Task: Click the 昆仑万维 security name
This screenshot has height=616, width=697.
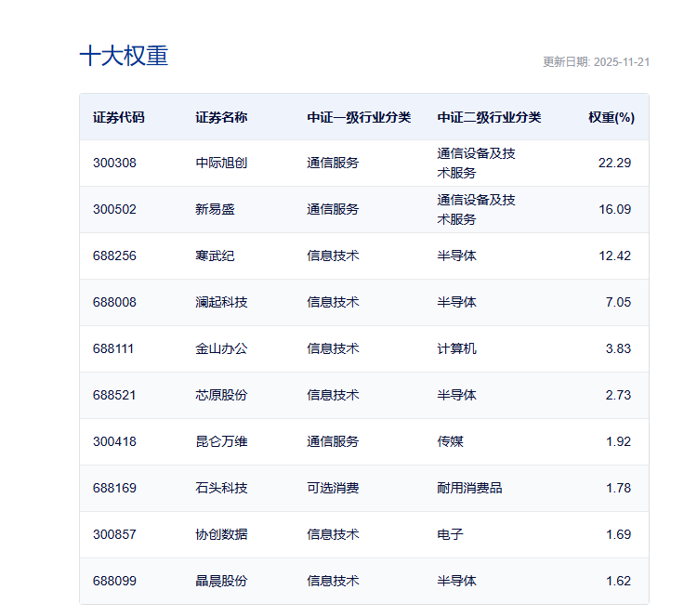Action: pyautogui.click(x=221, y=441)
